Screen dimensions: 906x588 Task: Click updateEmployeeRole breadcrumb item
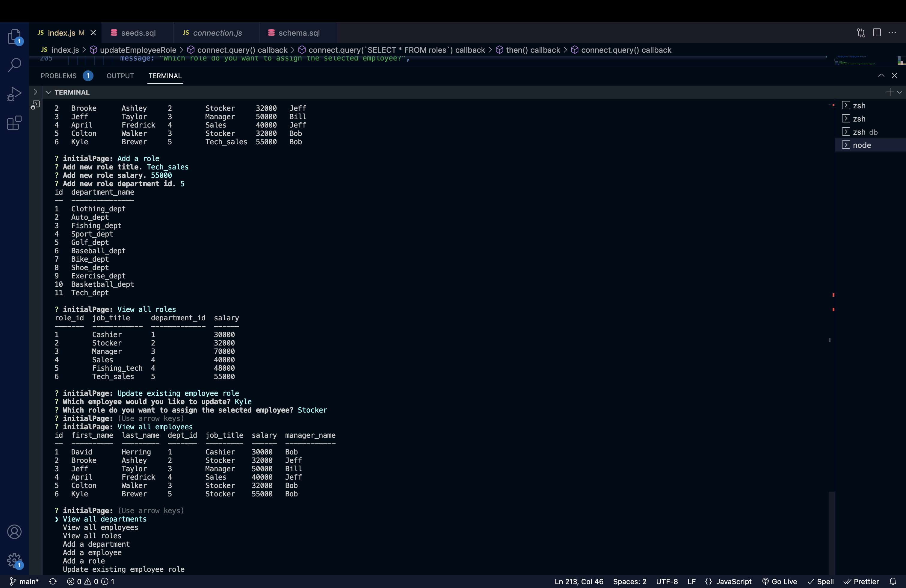click(x=133, y=50)
